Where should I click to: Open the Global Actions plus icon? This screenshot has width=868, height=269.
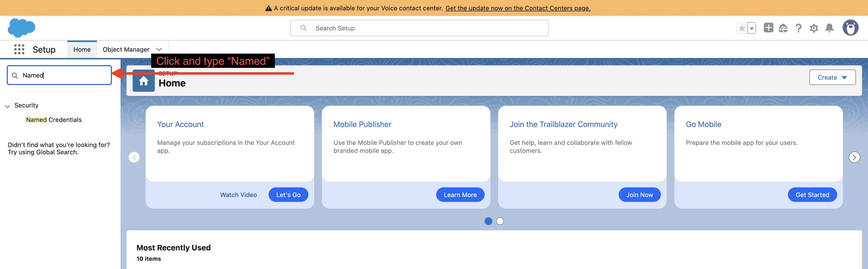[x=768, y=28]
